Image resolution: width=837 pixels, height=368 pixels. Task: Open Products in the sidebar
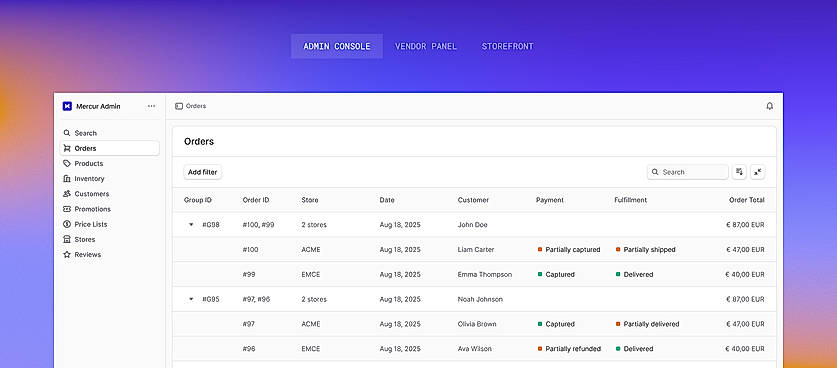pyautogui.click(x=109, y=163)
